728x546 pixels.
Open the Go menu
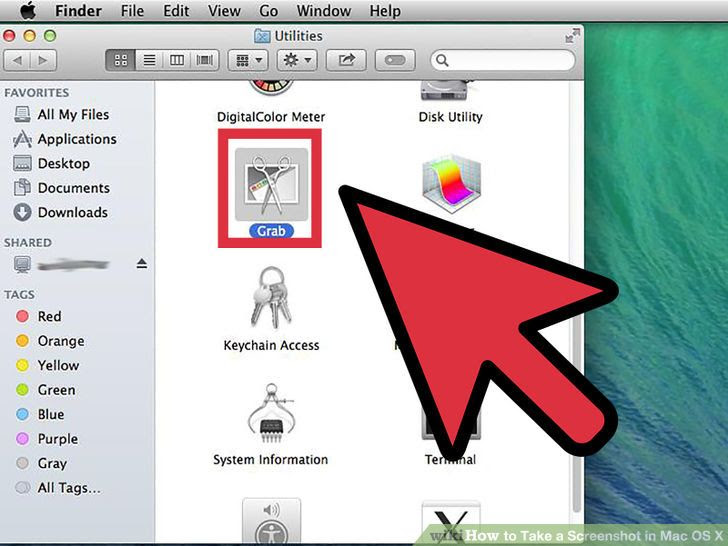(x=268, y=11)
